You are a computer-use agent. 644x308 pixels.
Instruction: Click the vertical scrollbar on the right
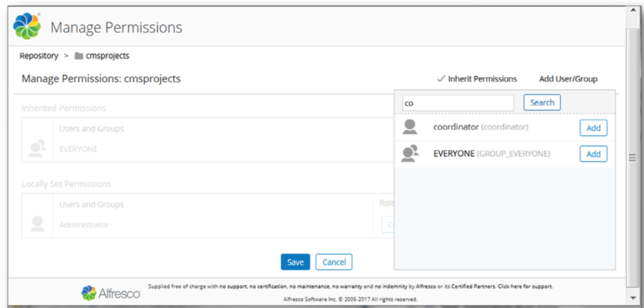click(631, 159)
